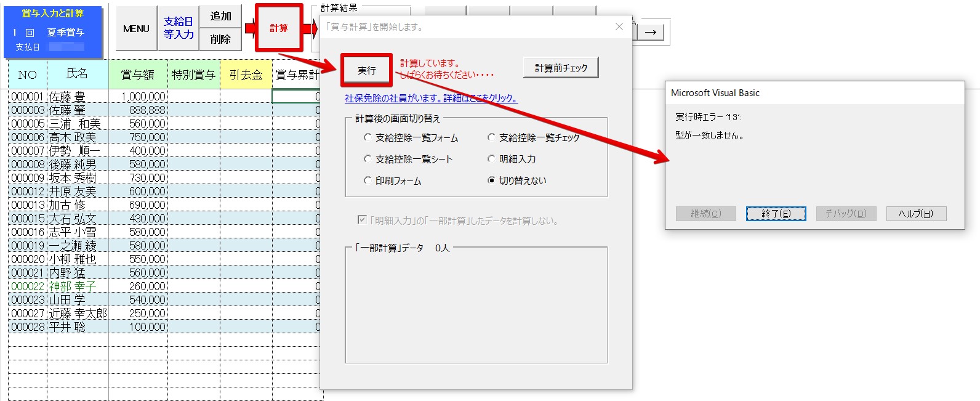Click the right arrow button

pyautogui.click(x=651, y=32)
